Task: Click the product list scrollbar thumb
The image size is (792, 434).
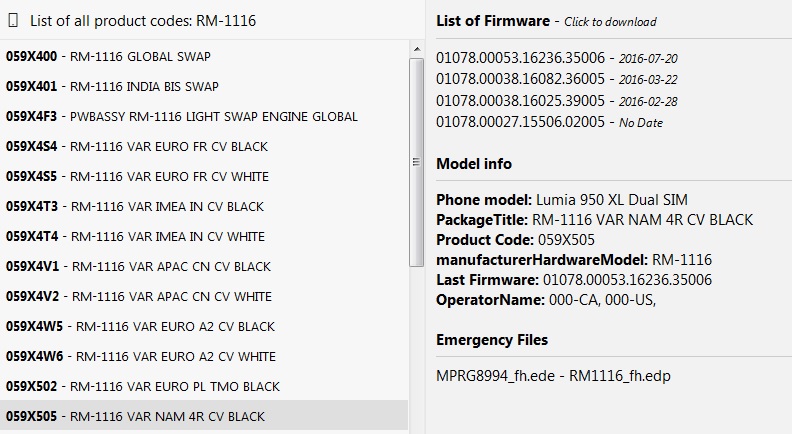Action: point(417,162)
